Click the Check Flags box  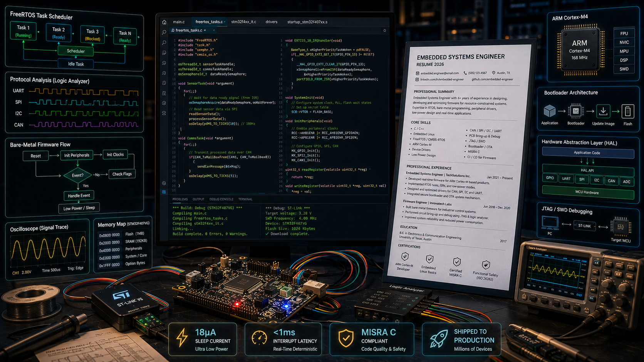(122, 174)
